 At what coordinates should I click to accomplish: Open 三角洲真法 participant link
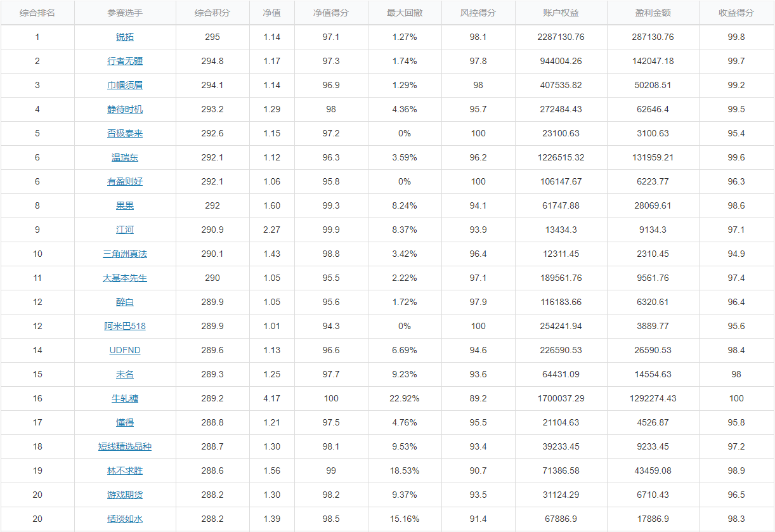125,254
